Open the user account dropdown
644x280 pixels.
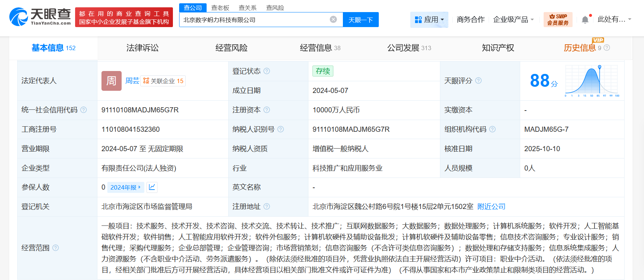pyautogui.click(x=614, y=19)
